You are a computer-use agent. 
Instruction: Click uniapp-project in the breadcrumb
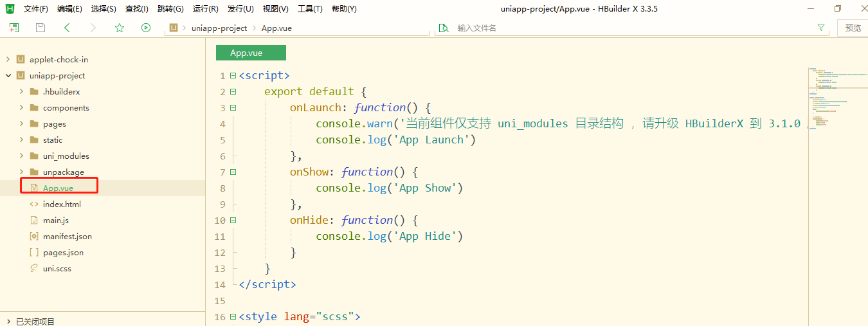pyautogui.click(x=219, y=28)
